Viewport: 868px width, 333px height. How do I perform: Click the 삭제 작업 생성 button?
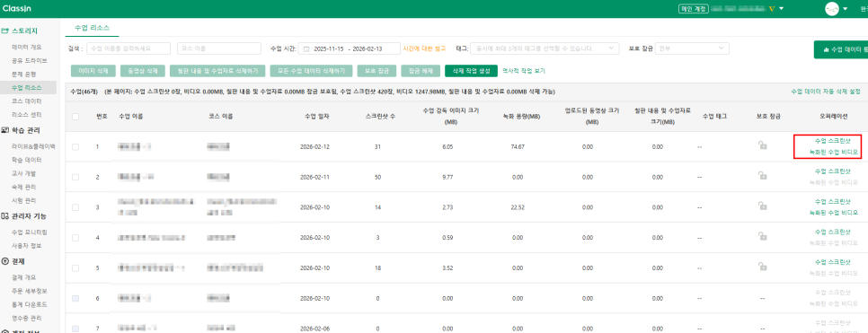(x=471, y=71)
